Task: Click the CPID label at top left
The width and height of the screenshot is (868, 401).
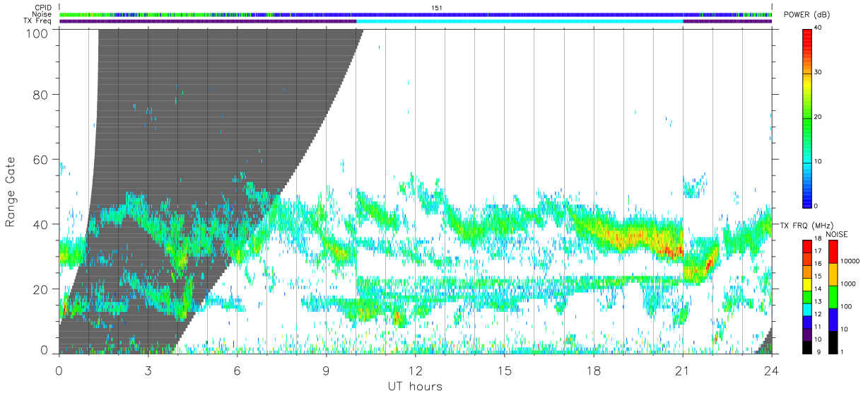Action: click(42, 8)
